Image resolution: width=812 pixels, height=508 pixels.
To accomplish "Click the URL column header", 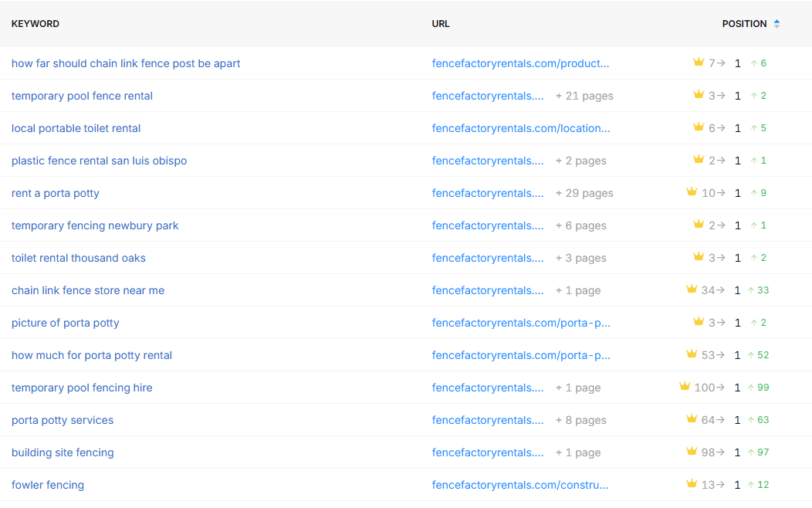I will click(441, 24).
